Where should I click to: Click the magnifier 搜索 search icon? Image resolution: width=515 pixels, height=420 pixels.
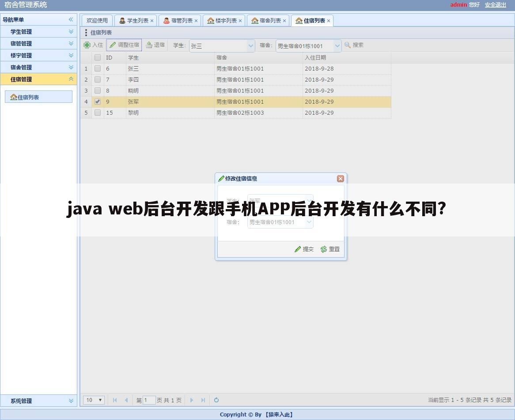point(348,45)
